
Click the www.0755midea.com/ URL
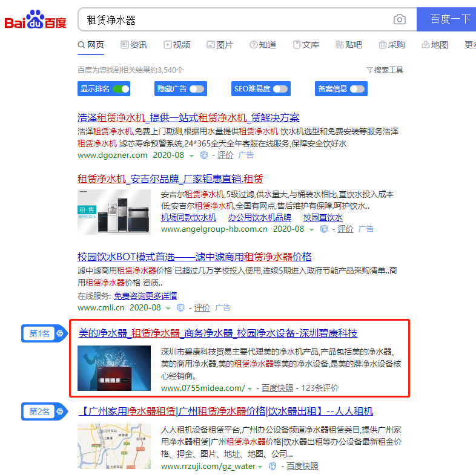(x=203, y=388)
